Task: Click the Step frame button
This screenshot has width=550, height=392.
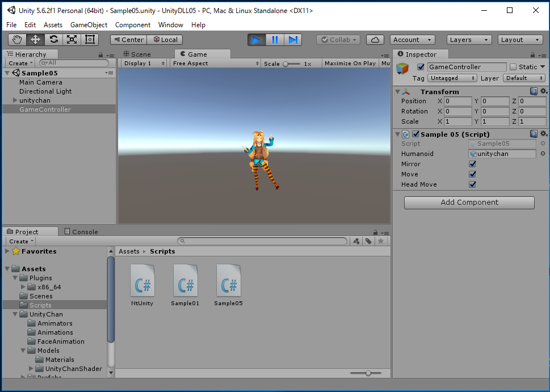Action: (x=293, y=40)
